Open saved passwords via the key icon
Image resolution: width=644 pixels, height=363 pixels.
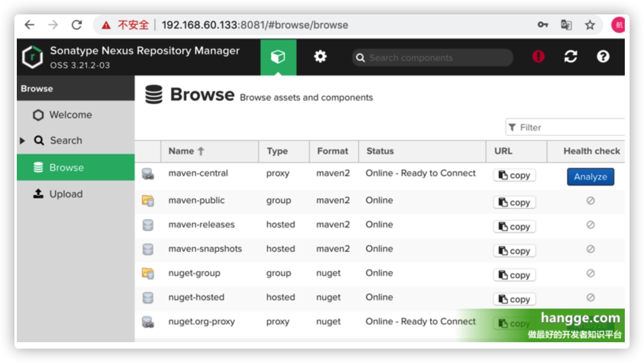[x=542, y=25]
